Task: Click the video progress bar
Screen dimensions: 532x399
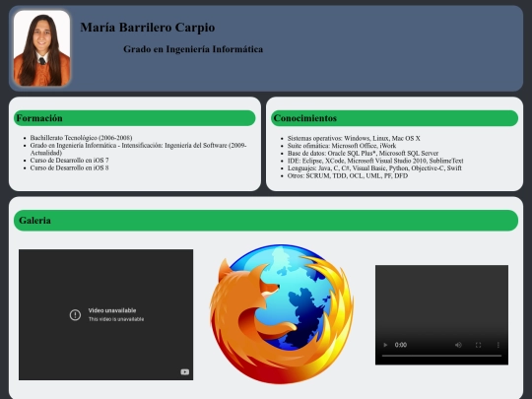Action: pos(441,356)
